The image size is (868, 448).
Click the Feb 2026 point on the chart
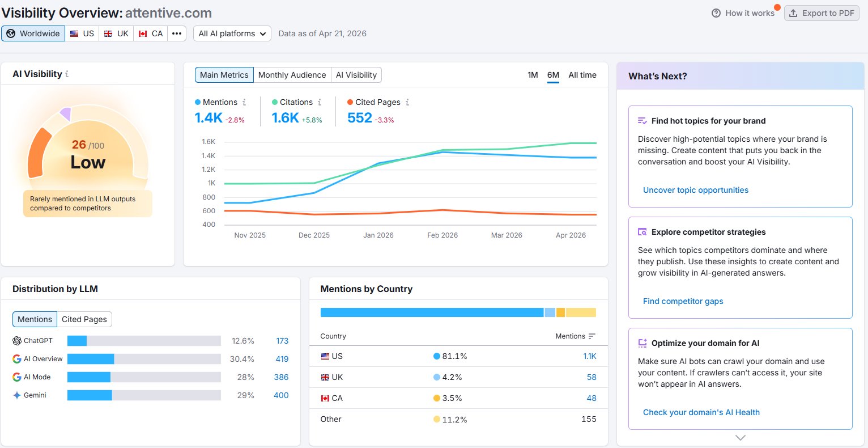[x=442, y=151]
